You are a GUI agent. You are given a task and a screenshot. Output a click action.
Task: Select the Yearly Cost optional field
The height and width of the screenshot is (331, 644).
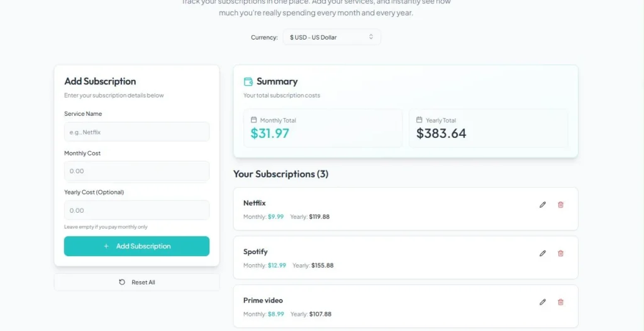(x=136, y=210)
